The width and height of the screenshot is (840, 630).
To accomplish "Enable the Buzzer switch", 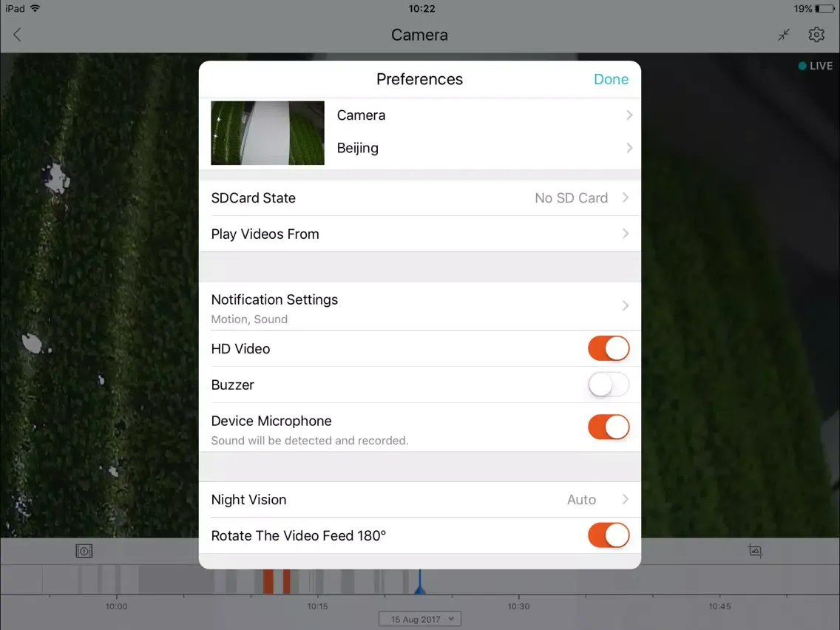I will click(x=609, y=385).
